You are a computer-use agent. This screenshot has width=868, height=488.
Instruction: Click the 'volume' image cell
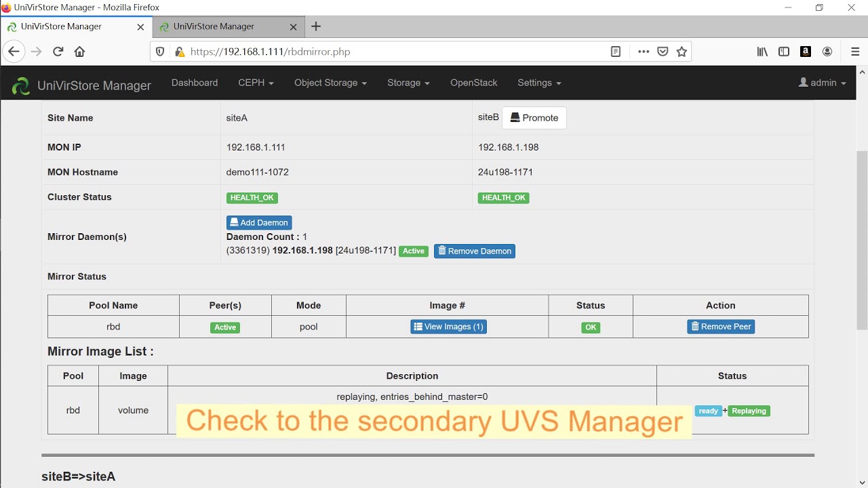[133, 410]
